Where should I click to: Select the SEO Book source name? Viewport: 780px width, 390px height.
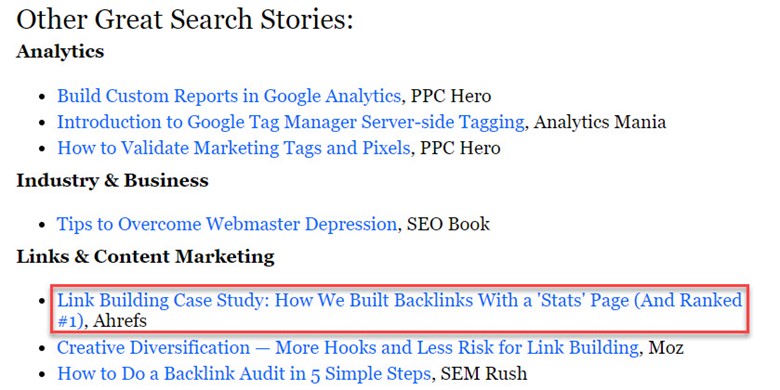pos(448,224)
